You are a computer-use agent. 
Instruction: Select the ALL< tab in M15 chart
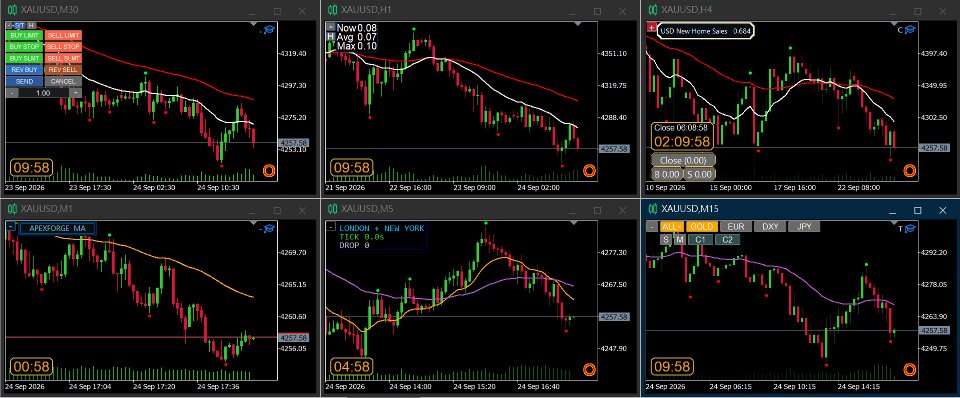672,227
